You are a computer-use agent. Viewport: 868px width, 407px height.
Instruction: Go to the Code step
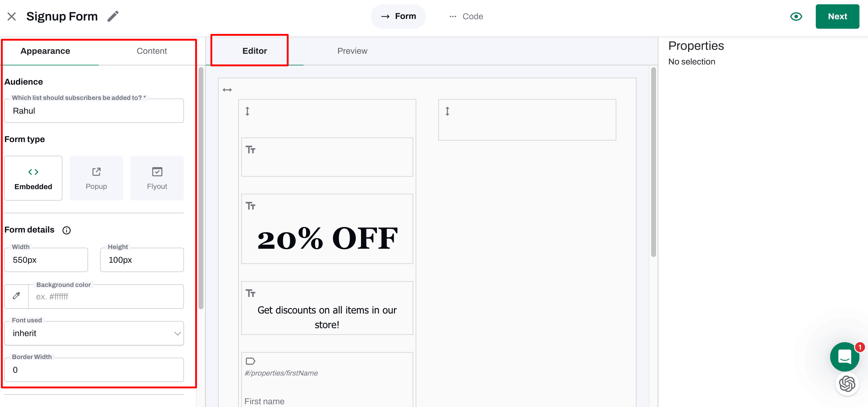click(x=467, y=16)
